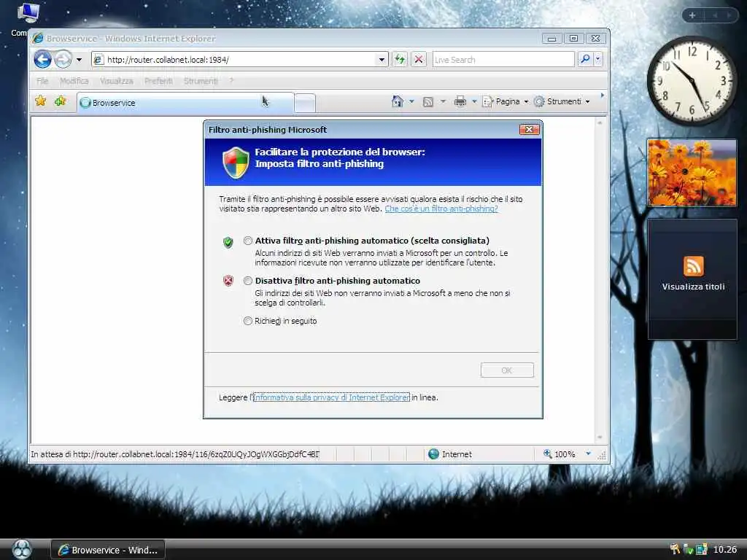Open a new blank tab

(305, 103)
